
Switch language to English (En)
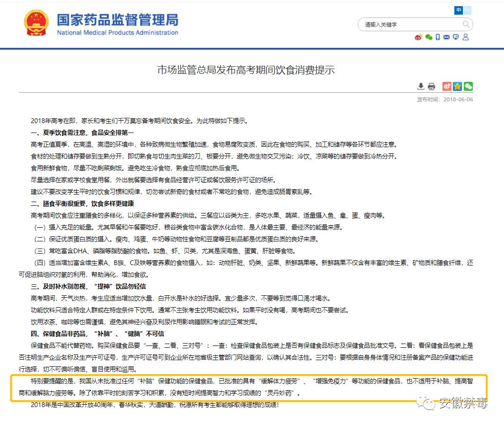(x=467, y=10)
